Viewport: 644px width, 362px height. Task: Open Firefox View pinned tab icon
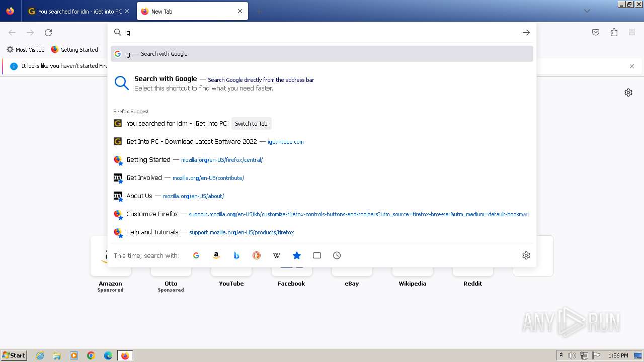[10, 11]
